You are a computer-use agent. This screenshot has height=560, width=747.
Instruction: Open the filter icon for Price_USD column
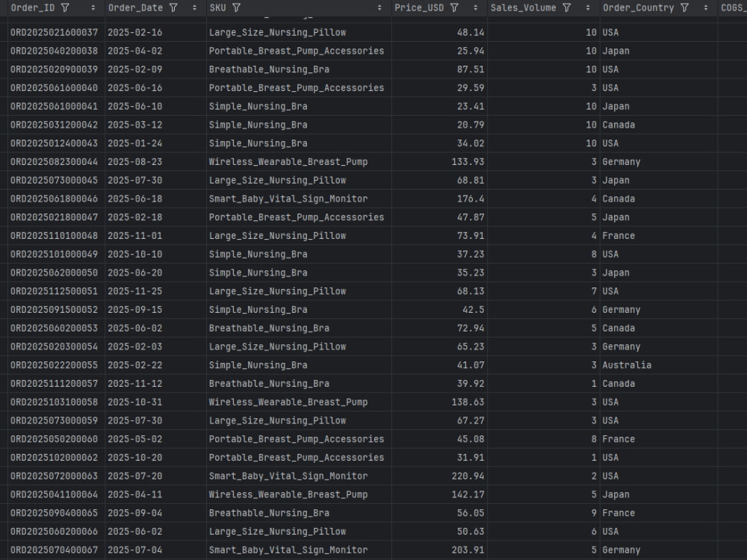coord(454,7)
